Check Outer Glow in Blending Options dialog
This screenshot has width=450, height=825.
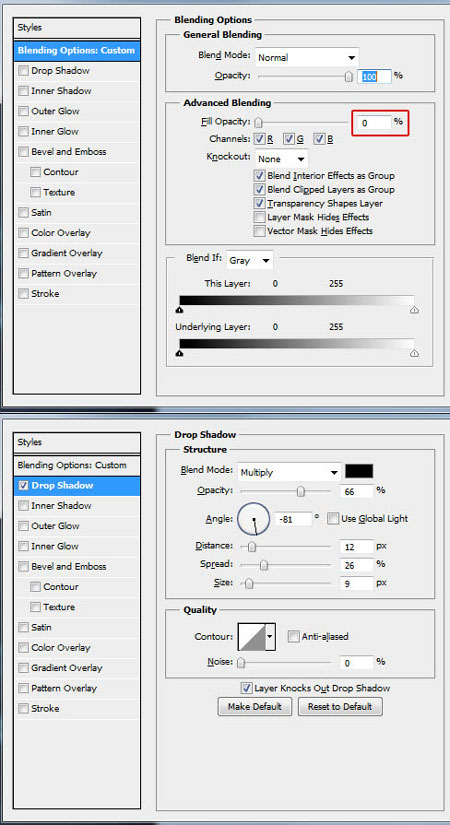[23, 112]
